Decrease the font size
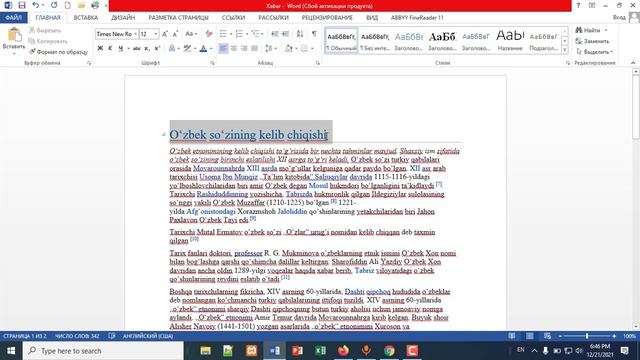 tap(175, 34)
